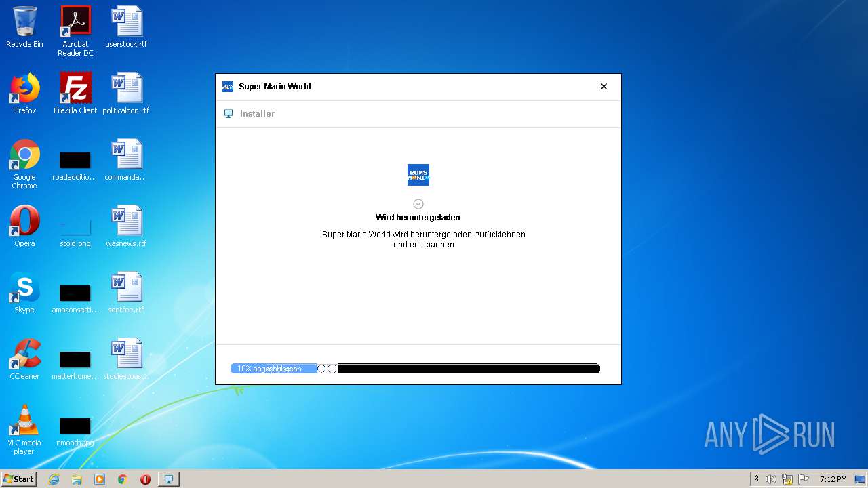868x488 pixels.
Task: Click the 'Super Mario World wird heruntergeladen' message text
Action: click(424, 239)
